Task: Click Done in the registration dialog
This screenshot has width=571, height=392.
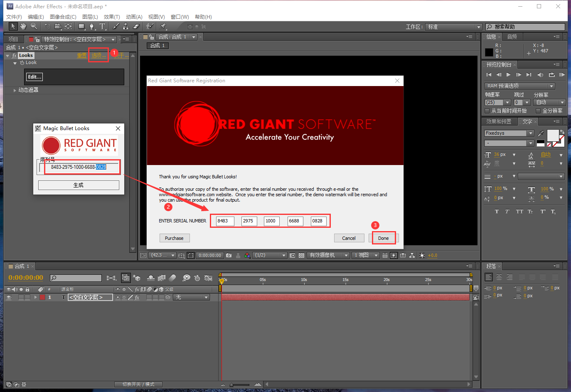Action: 383,238
